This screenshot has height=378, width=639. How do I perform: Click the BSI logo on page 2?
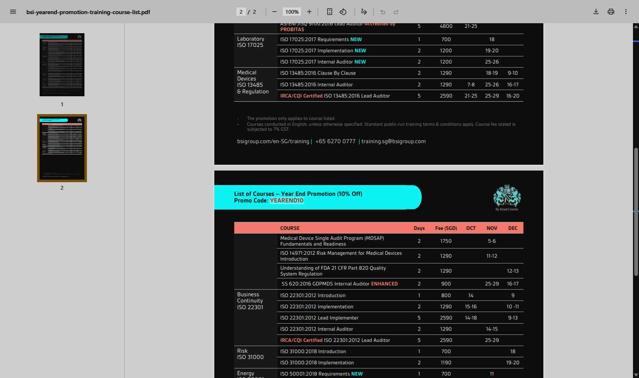click(507, 198)
